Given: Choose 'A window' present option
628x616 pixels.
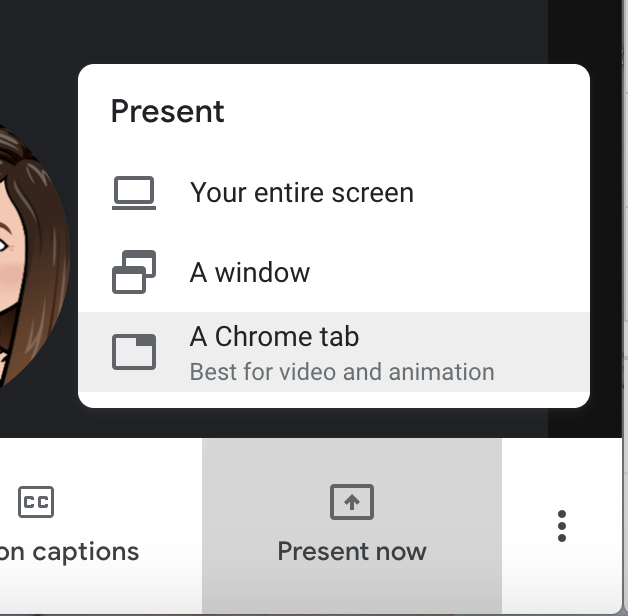Looking at the screenshot, I should 334,272.
